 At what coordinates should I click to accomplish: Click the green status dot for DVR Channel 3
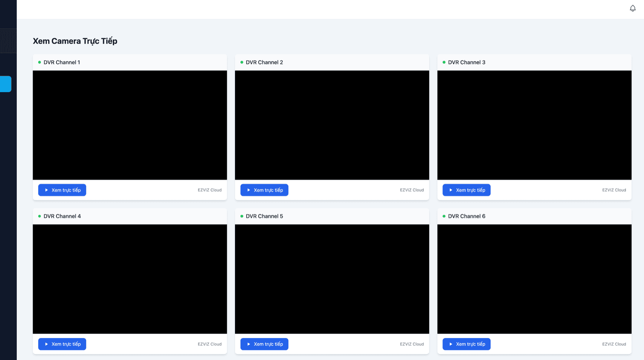(x=444, y=62)
